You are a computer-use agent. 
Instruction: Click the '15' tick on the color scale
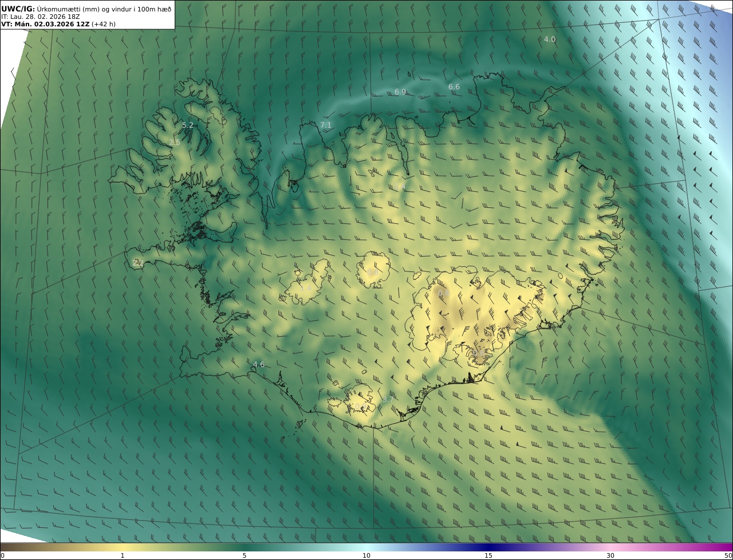(488, 556)
